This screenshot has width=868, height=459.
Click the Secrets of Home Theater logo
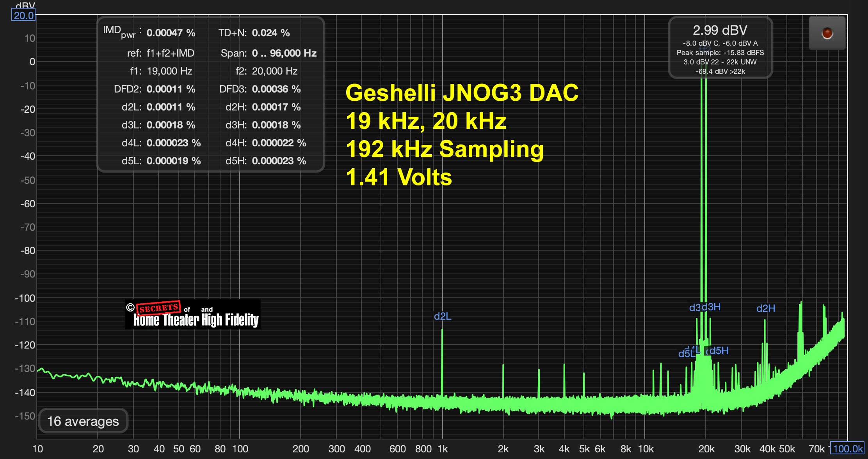(x=193, y=314)
